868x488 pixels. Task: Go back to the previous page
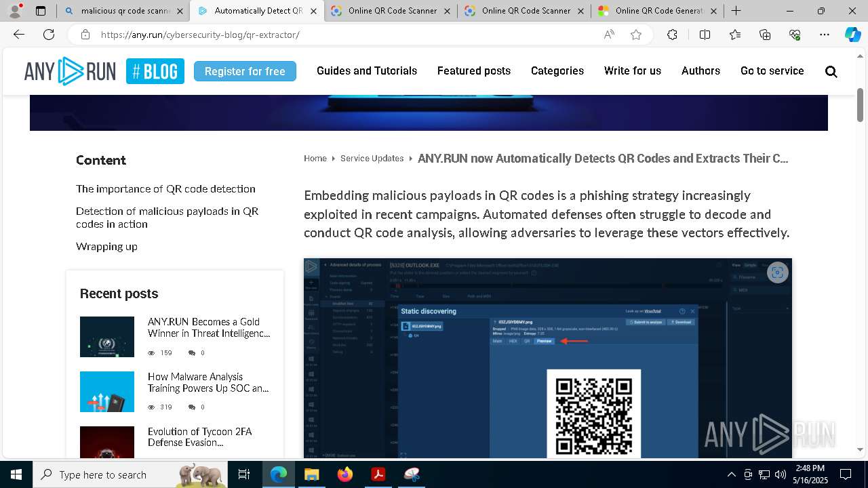[19, 35]
